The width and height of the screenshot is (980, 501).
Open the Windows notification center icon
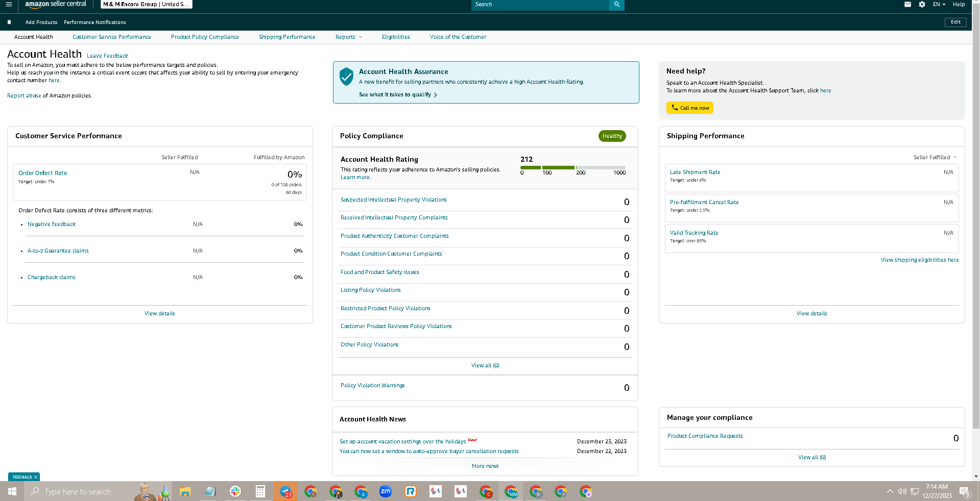[965, 492]
